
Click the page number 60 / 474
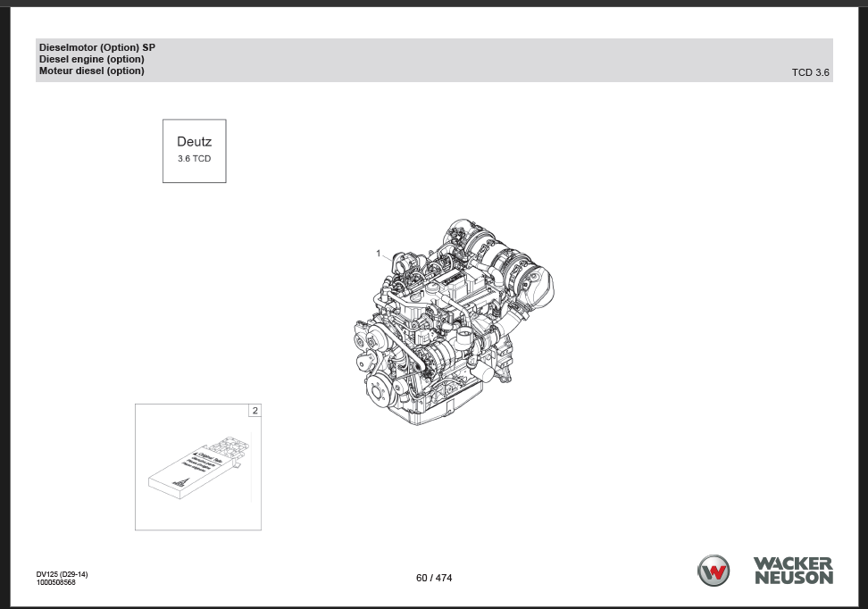[434, 578]
